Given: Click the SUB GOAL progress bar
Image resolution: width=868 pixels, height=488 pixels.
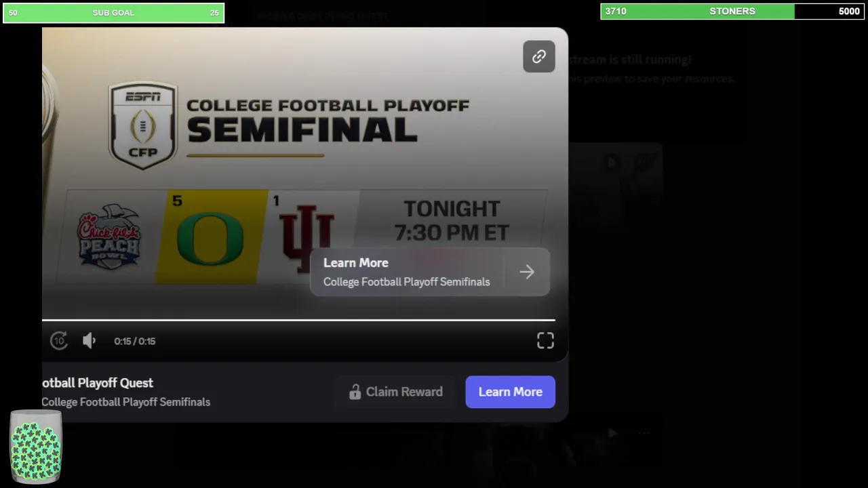Looking at the screenshot, I should [x=113, y=12].
